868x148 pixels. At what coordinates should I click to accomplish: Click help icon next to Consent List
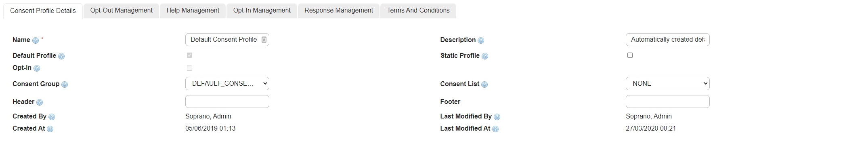[484, 85]
